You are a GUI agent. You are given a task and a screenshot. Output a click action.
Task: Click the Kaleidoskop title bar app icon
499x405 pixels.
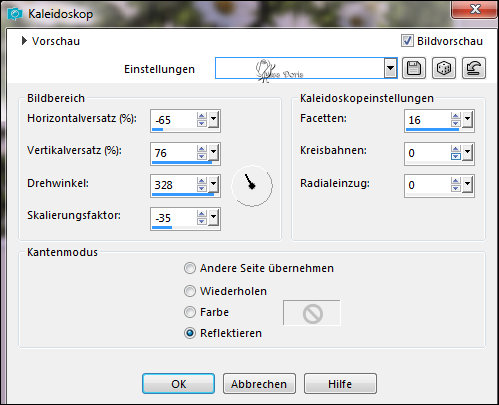coord(15,14)
